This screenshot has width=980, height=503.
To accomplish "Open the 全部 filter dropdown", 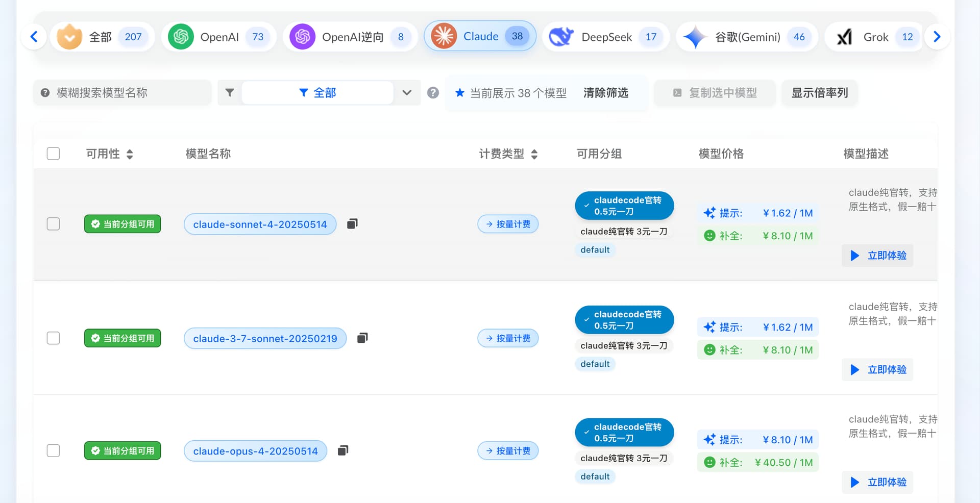I will (x=317, y=93).
